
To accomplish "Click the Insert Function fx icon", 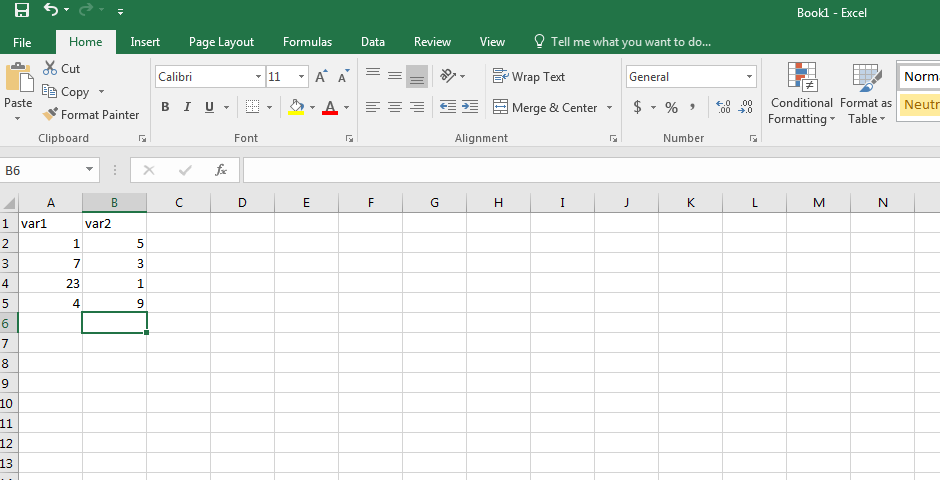I will click(221, 171).
